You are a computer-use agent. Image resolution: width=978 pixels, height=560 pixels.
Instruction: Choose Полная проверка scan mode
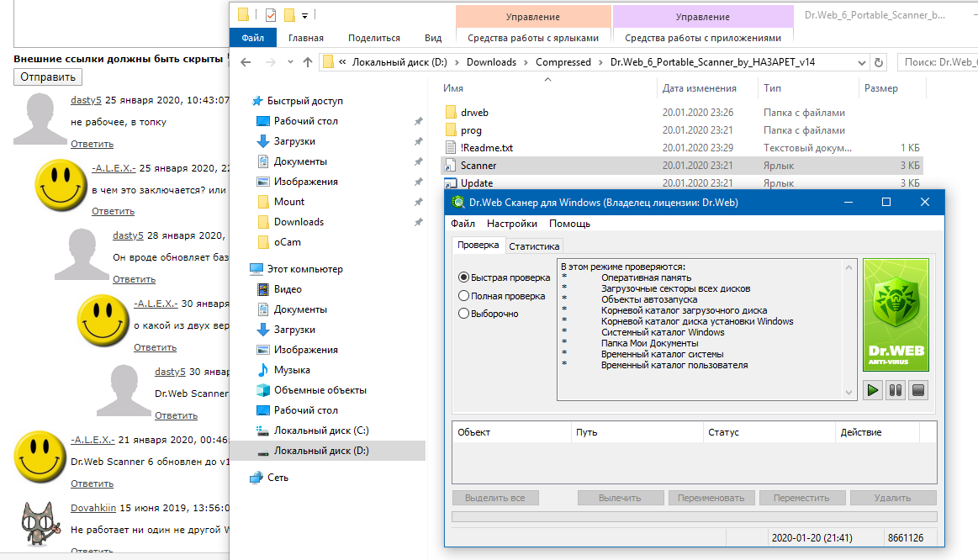(x=463, y=296)
